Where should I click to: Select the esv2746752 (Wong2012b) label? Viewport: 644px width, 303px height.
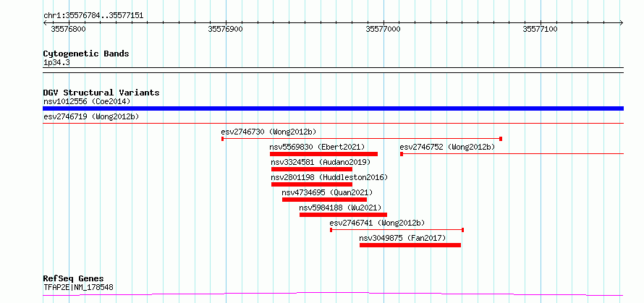[447, 147]
